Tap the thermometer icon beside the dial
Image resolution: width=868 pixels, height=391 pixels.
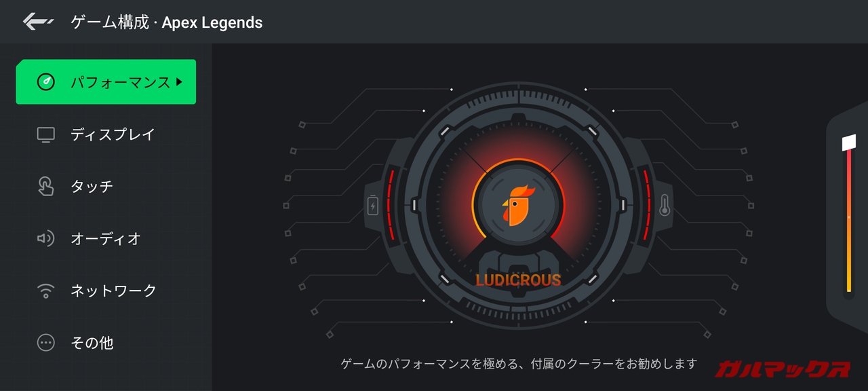click(665, 205)
